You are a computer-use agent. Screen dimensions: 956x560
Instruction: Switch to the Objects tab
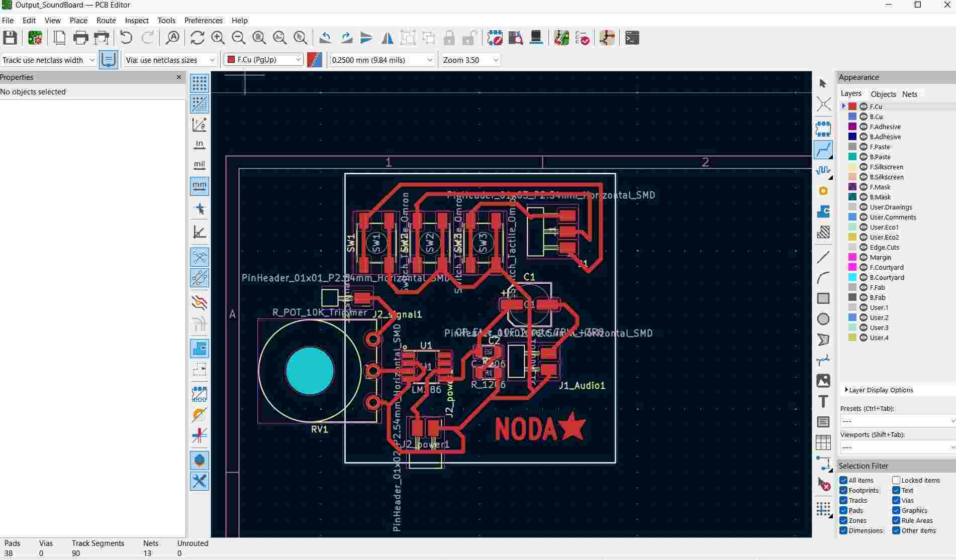tap(883, 94)
